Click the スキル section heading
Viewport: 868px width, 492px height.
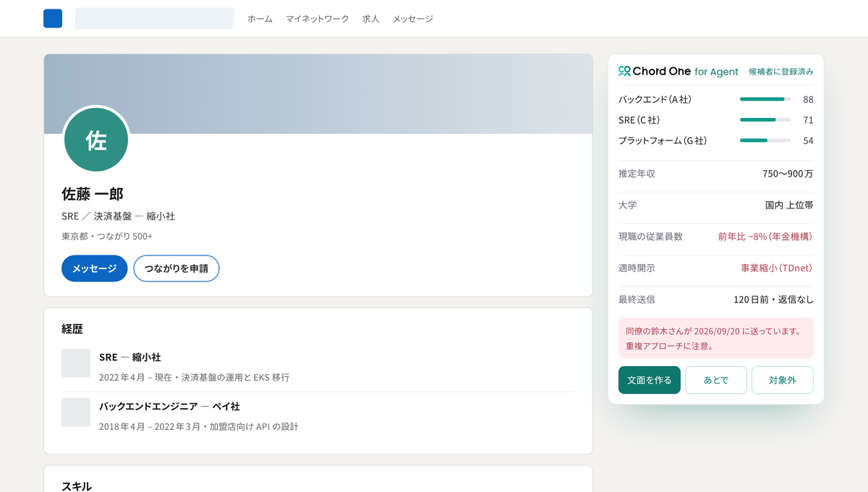[77, 486]
